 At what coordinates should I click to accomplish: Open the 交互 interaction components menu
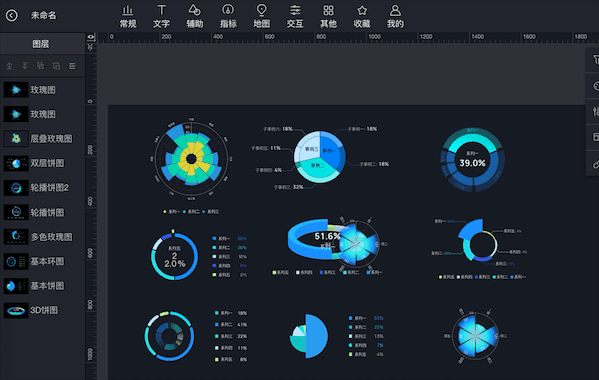point(295,16)
